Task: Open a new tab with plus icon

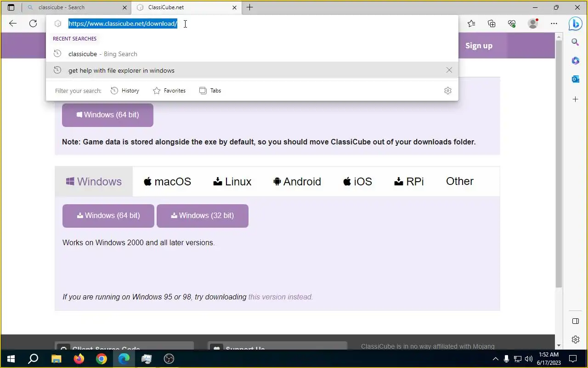Action: [249, 7]
